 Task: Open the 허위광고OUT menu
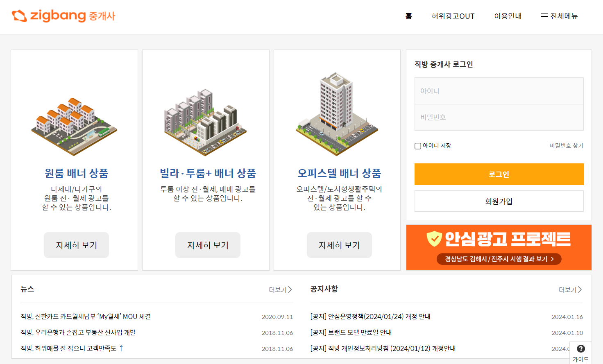(x=453, y=16)
